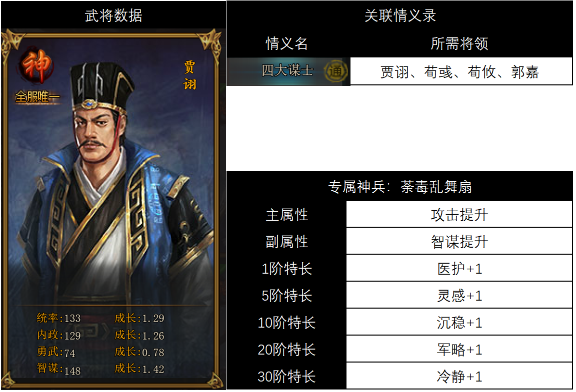Select the 四大谋士 bond entry
The image size is (576, 392).
288,71
